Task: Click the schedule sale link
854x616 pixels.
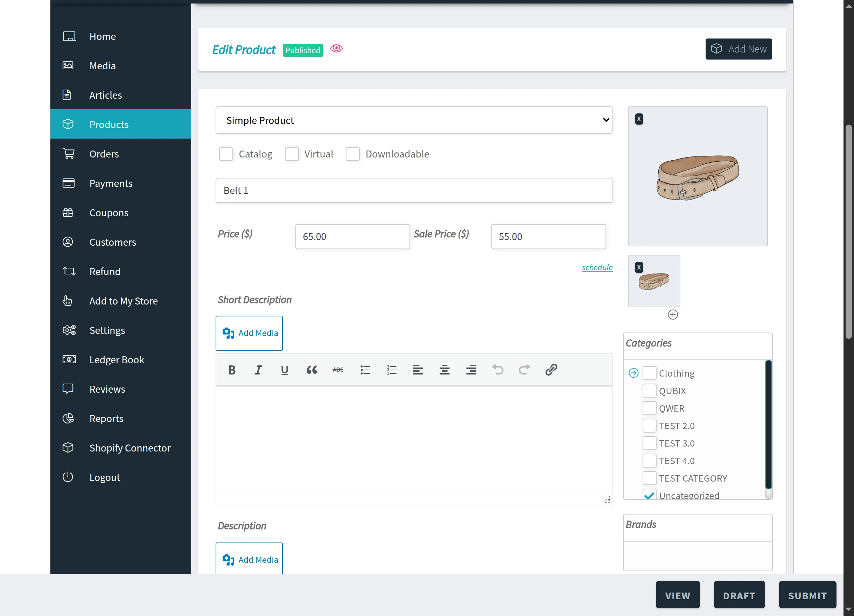Action: pyautogui.click(x=597, y=267)
